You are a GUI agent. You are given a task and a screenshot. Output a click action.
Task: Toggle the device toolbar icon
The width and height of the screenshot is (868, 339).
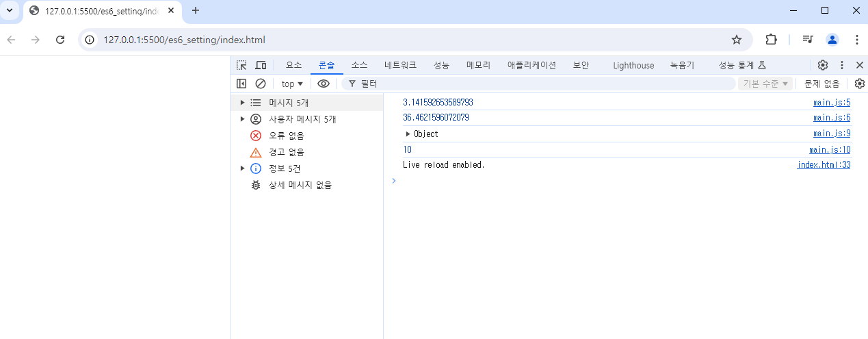coord(261,65)
